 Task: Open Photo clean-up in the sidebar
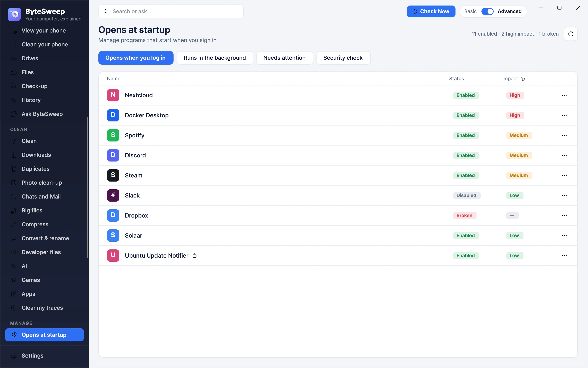(x=45, y=183)
